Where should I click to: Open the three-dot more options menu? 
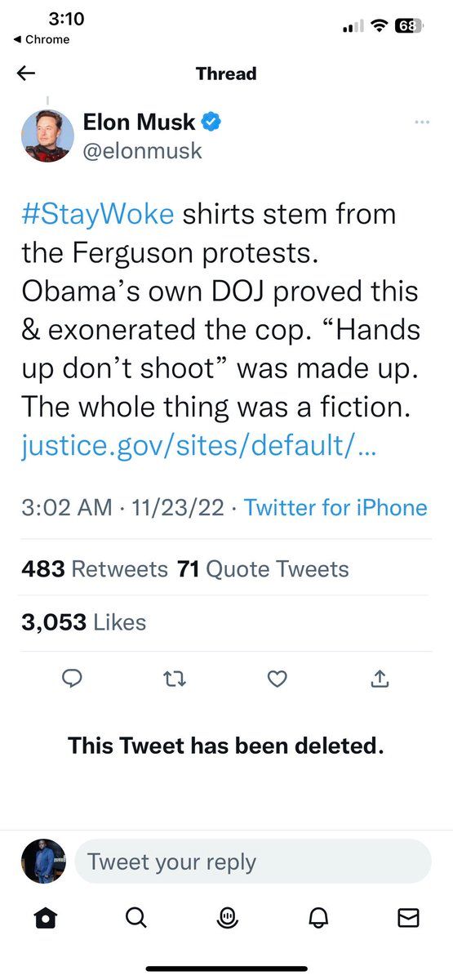pyautogui.click(x=422, y=122)
